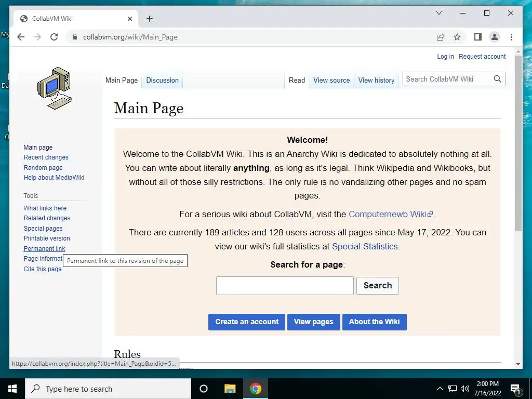Image resolution: width=532 pixels, height=399 pixels.
Task: Click the Permanent link entry
Action: (44, 249)
